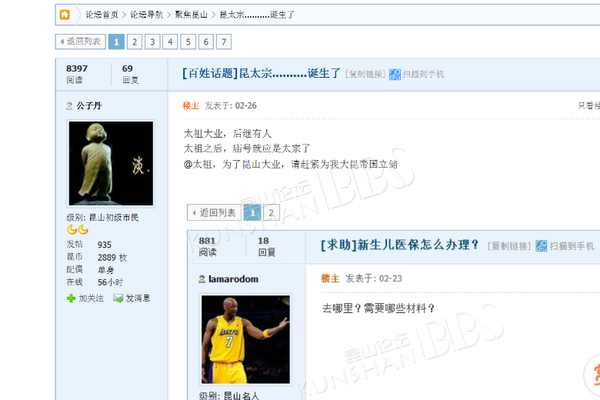
Task: Click green plus 加关注 icon
Action: click(x=71, y=298)
